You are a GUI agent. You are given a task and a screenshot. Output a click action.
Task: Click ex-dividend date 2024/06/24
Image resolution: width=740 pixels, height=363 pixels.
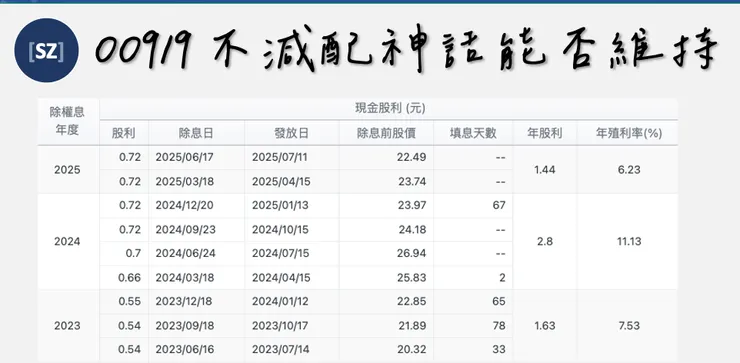185,253
